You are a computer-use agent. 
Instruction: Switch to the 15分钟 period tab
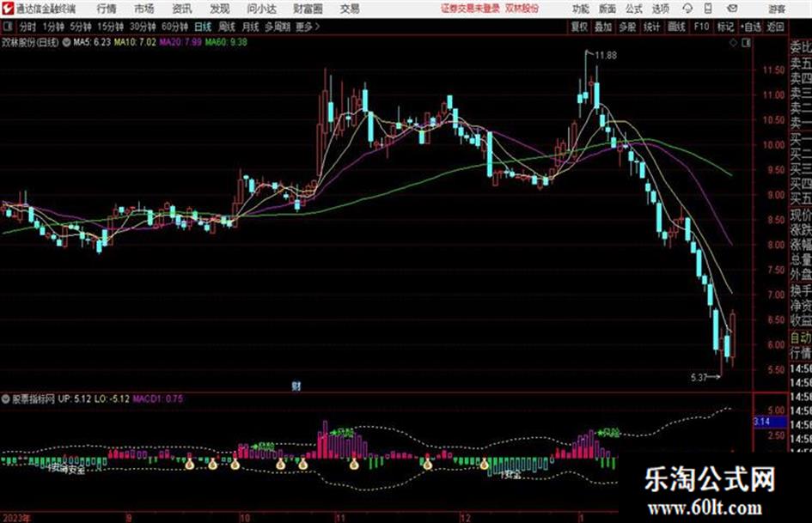pyautogui.click(x=111, y=27)
